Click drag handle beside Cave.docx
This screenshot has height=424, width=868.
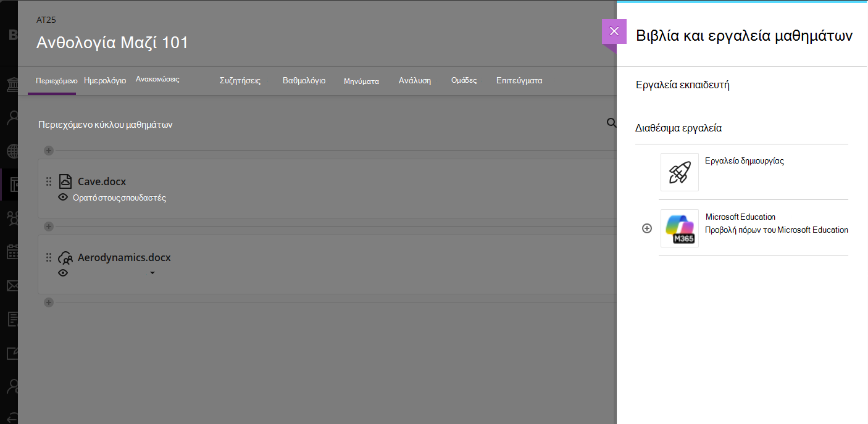[49, 181]
